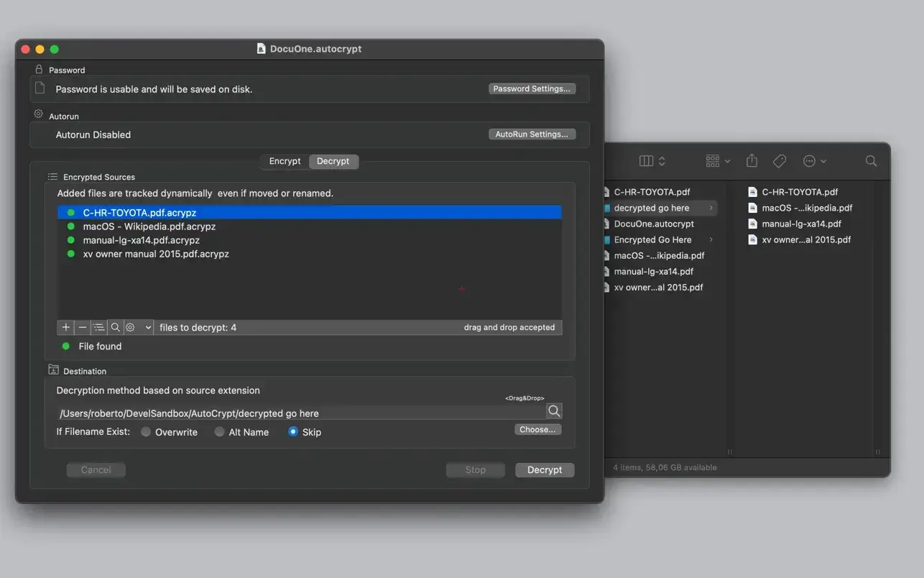Click the minus icon to remove selected source
This screenshot has height=578, width=924.
click(83, 327)
